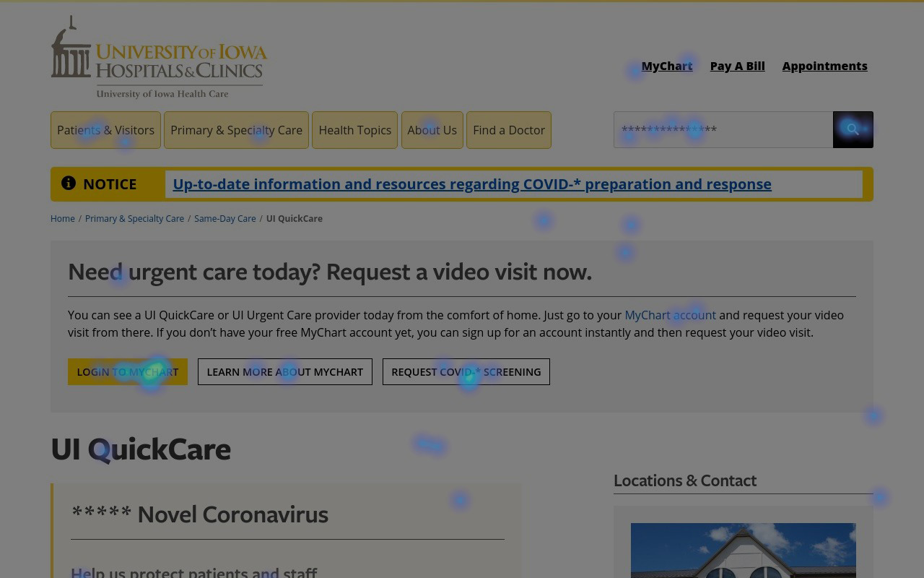Open Same-Day Care breadcrumb link
The width and height of the screenshot is (924, 578).
coord(225,218)
